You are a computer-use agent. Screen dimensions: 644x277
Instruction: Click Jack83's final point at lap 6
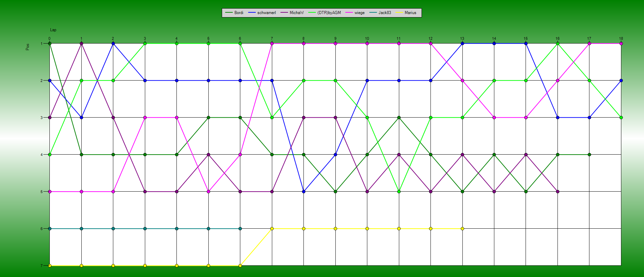(240, 229)
